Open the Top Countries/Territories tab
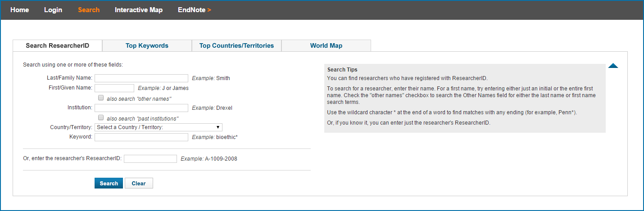The image size is (644, 211). pyautogui.click(x=236, y=45)
